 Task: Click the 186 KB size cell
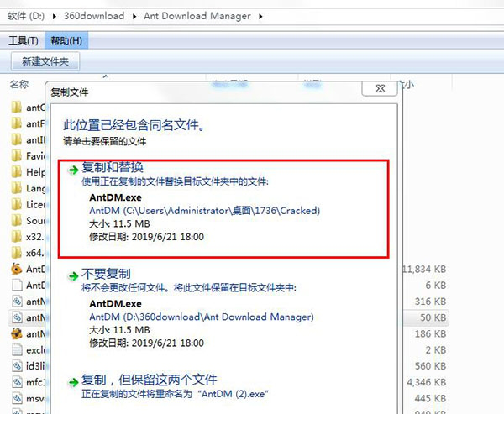[430, 333]
